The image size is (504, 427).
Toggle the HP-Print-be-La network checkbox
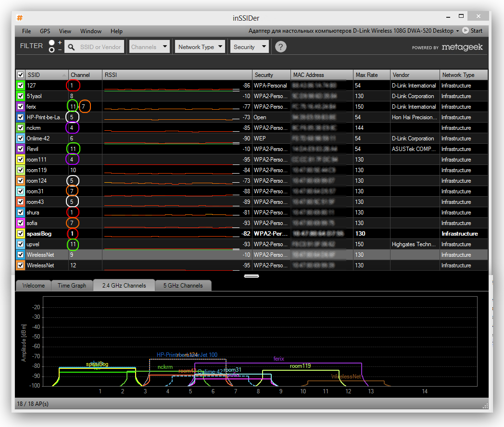(21, 117)
